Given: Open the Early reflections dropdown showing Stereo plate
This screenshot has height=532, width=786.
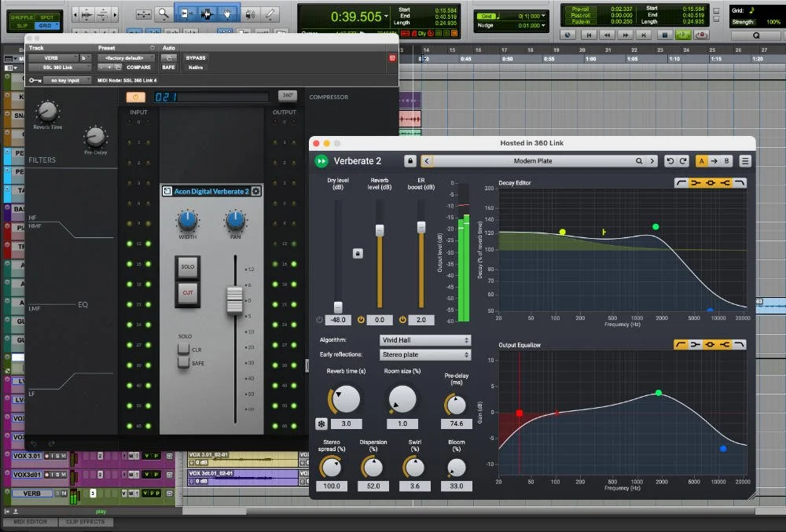Looking at the screenshot, I should [x=424, y=355].
